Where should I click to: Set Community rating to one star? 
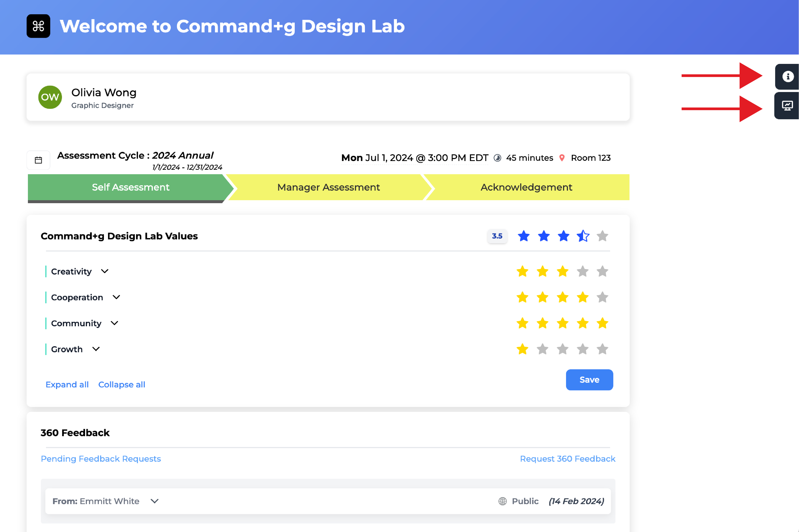pyautogui.click(x=523, y=323)
